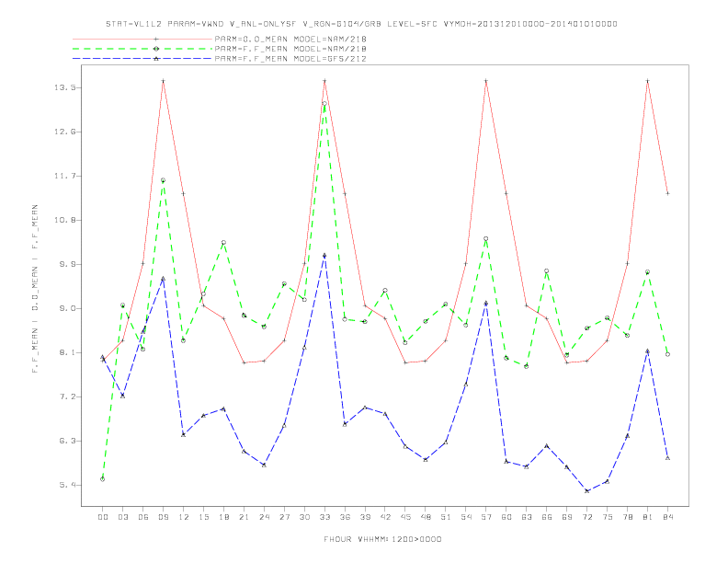
Task: Click the vertical axis title F.F_MEAN | O.O_MEAN
Action: 35,289
